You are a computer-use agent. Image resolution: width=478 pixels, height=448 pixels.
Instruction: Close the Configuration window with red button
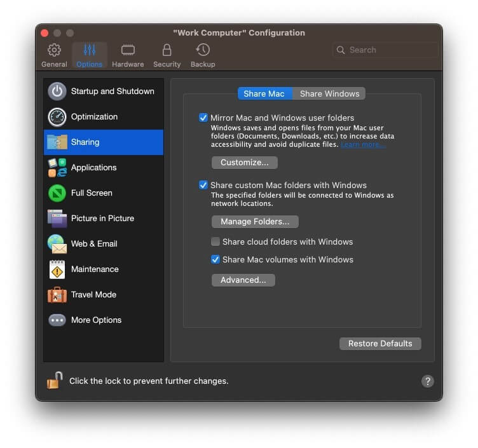pos(44,33)
